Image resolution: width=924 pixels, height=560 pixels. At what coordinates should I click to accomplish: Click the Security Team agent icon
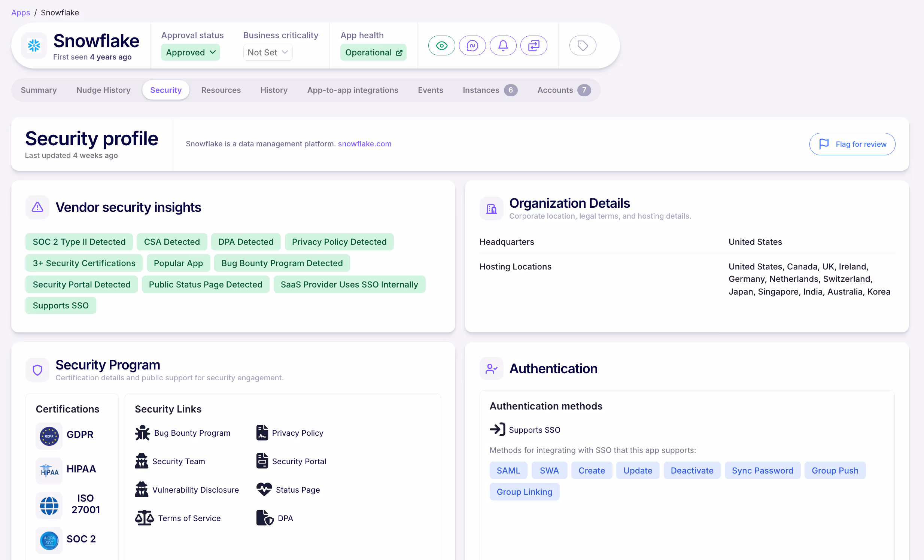(142, 462)
